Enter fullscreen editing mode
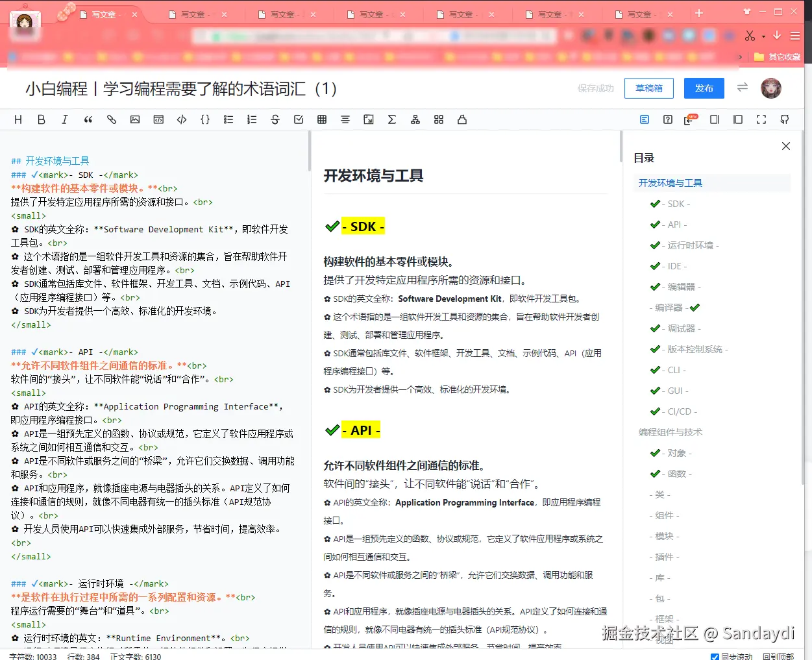 point(761,119)
